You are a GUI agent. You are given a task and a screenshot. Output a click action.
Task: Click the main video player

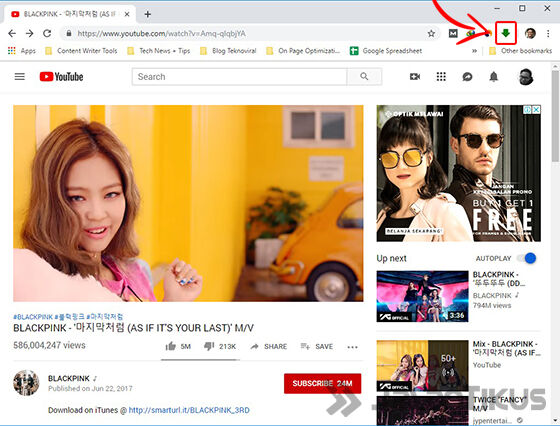pyautogui.click(x=188, y=203)
